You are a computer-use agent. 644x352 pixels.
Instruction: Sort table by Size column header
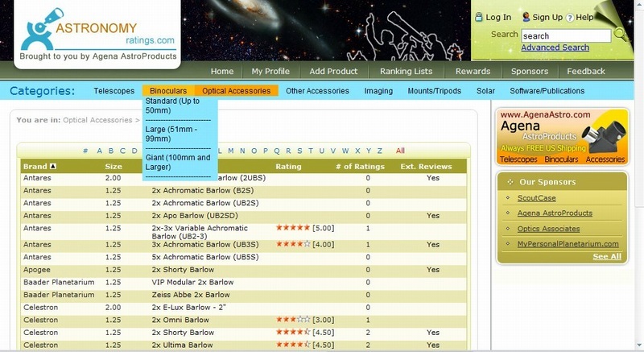tap(114, 167)
